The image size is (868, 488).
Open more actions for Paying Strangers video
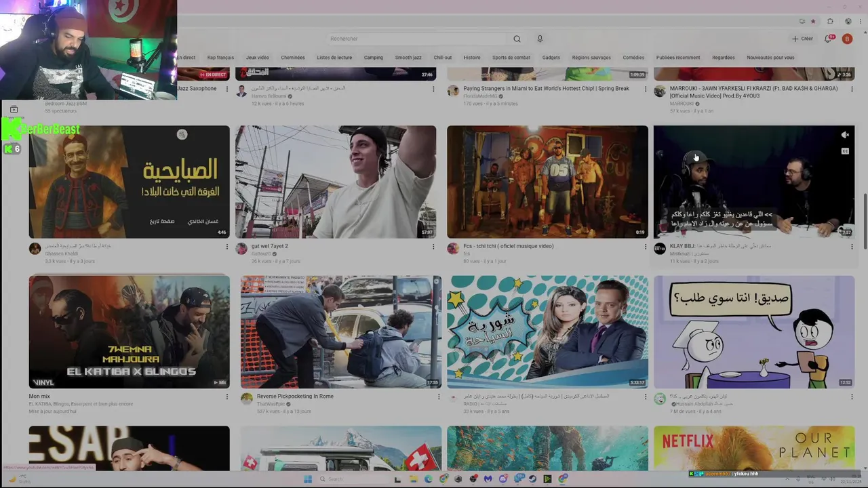pyautogui.click(x=645, y=89)
